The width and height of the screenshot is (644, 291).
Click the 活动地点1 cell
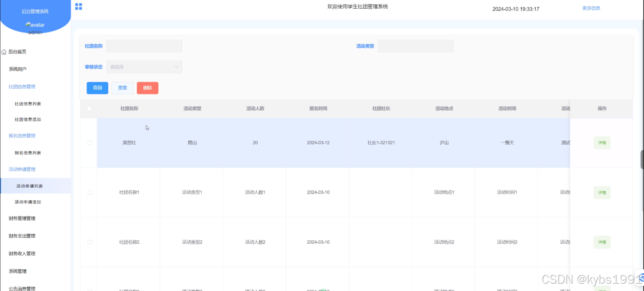point(444,192)
